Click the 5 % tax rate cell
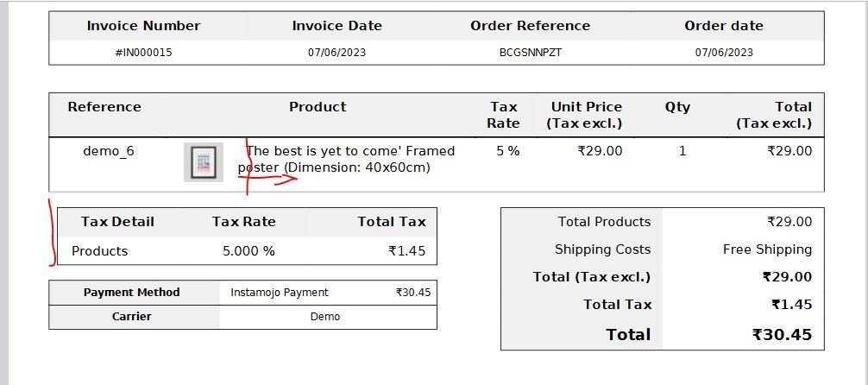The width and height of the screenshot is (868, 385). click(507, 151)
